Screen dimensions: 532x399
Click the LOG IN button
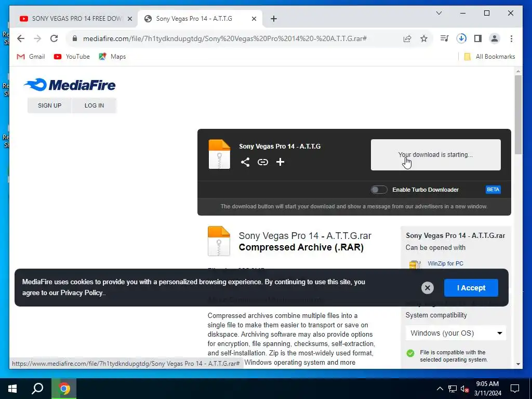pyautogui.click(x=95, y=105)
